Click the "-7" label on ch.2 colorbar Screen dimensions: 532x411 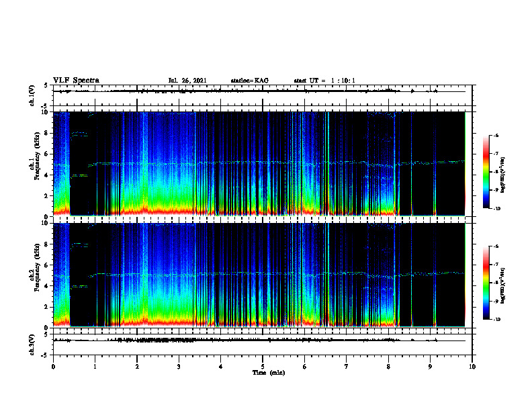[x=496, y=265]
